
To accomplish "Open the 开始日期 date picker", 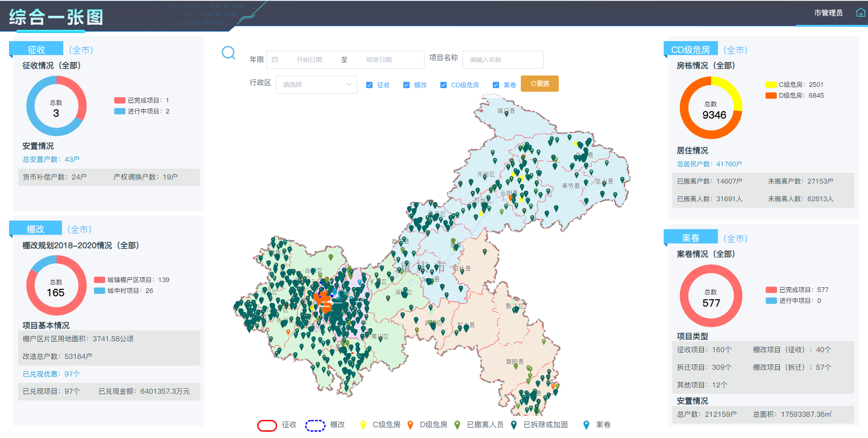I will coord(309,60).
